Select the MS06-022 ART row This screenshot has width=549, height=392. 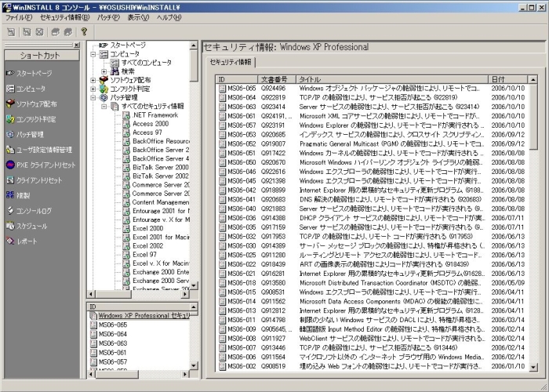tap(373, 264)
